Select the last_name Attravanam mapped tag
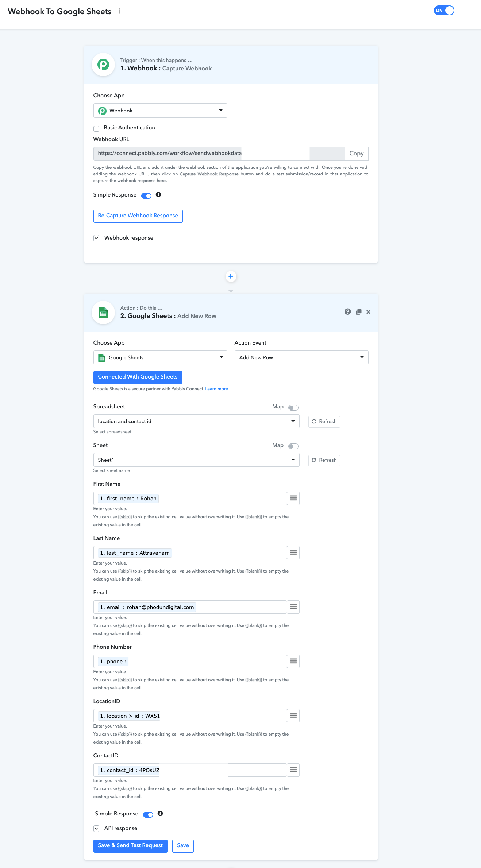 (x=135, y=553)
